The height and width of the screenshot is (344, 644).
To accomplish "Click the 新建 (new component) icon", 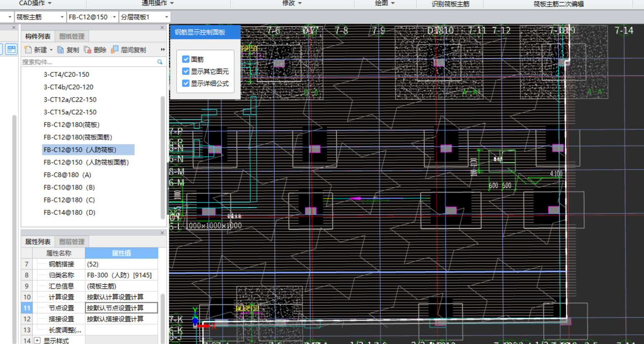I will click(28, 50).
